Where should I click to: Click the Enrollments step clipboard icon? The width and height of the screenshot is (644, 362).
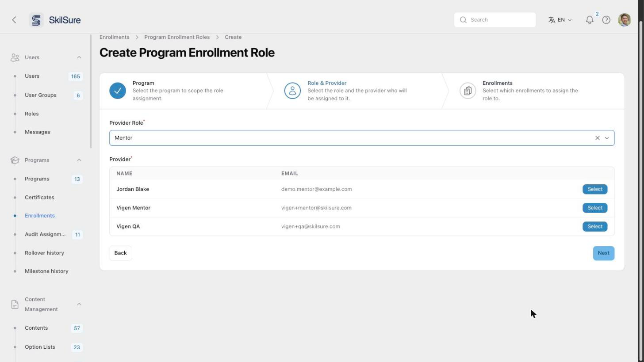click(x=468, y=91)
